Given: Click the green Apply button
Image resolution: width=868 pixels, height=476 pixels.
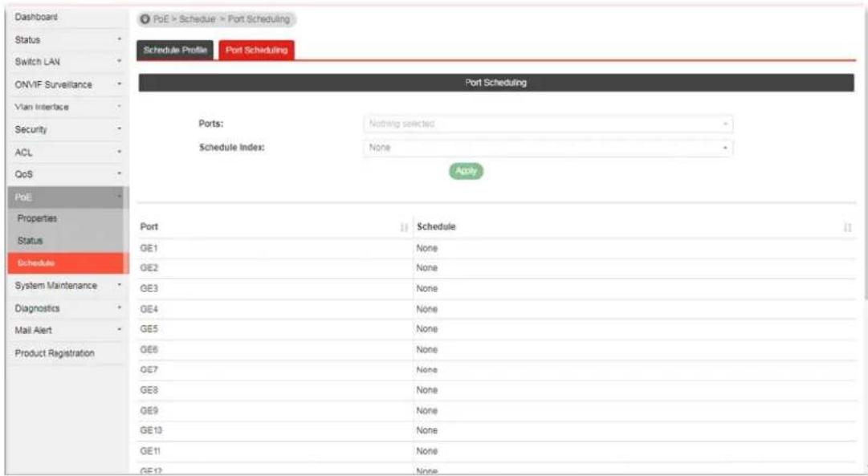Looking at the screenshot, I should click(466, 171).
